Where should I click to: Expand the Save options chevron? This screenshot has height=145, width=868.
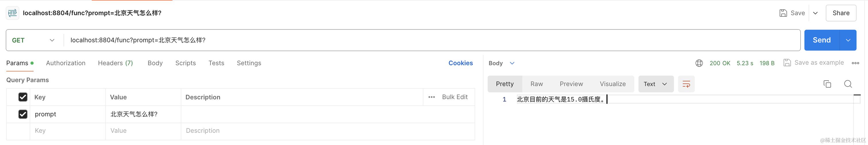(815, 13)
